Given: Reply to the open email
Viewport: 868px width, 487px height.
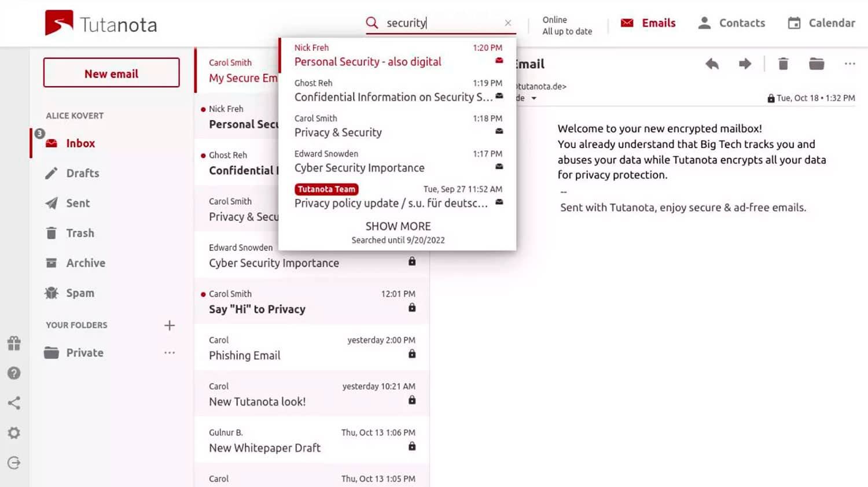Looking at the screenshot, I should (711, 64).
